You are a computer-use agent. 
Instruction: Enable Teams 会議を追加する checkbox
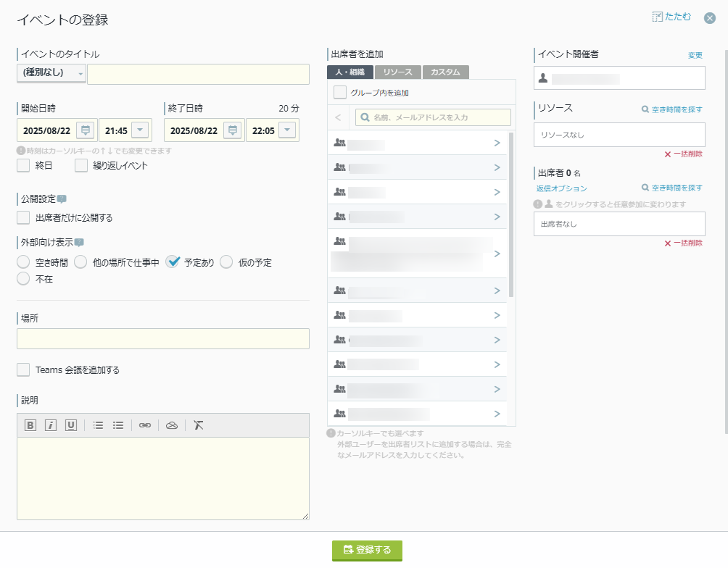click(23, 369)
